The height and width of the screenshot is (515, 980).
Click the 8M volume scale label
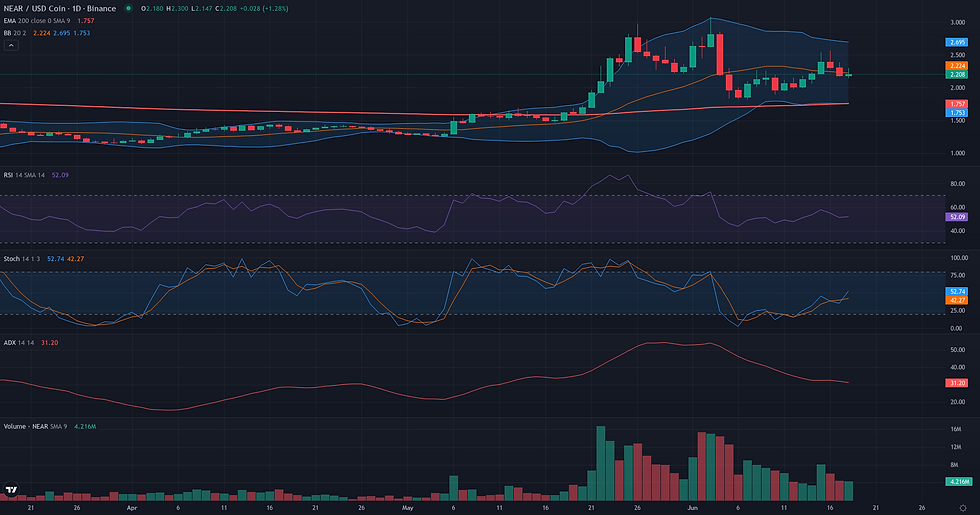[x=954, y=465]
